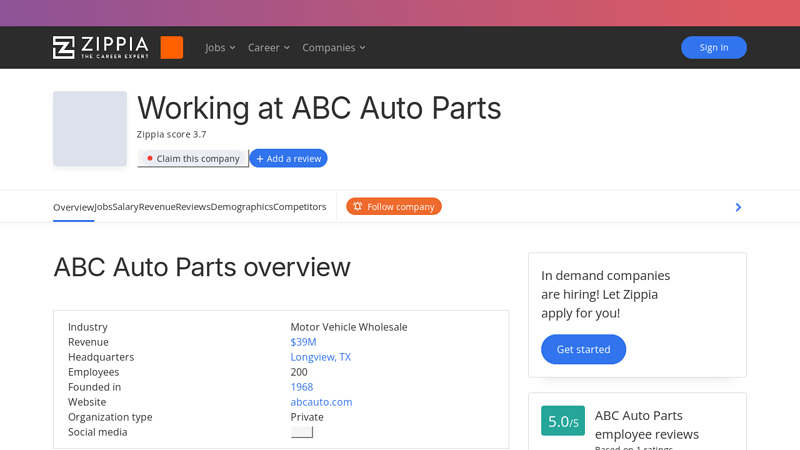Click the Longview, TX headquarters link

(320, 357)
